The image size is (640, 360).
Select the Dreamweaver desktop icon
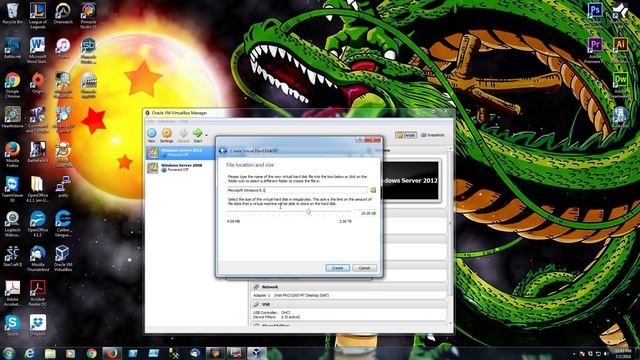[620, 85]
